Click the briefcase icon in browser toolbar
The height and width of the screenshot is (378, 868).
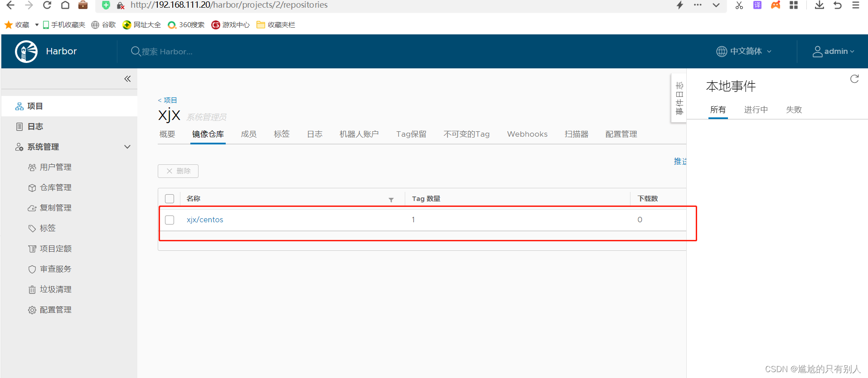point(83,5)
